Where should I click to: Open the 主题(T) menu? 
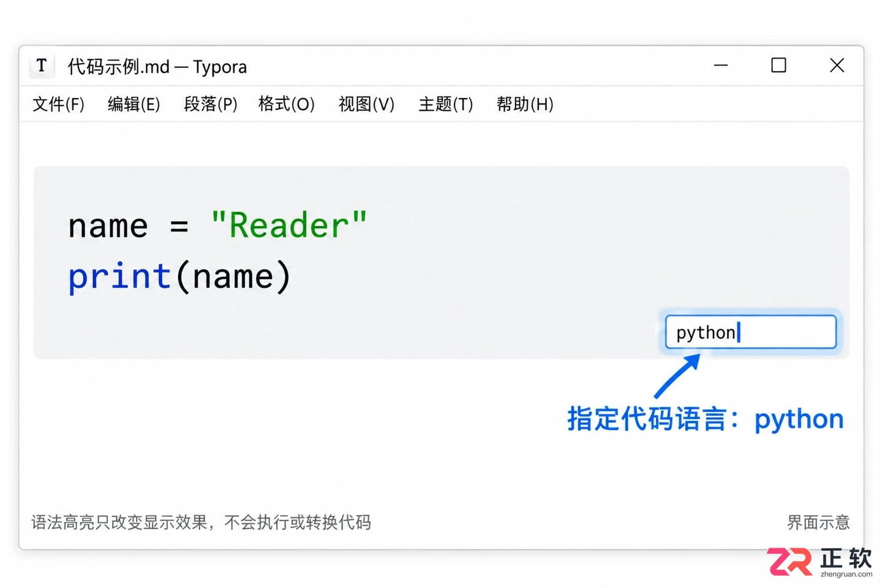(x=446, y=104)
